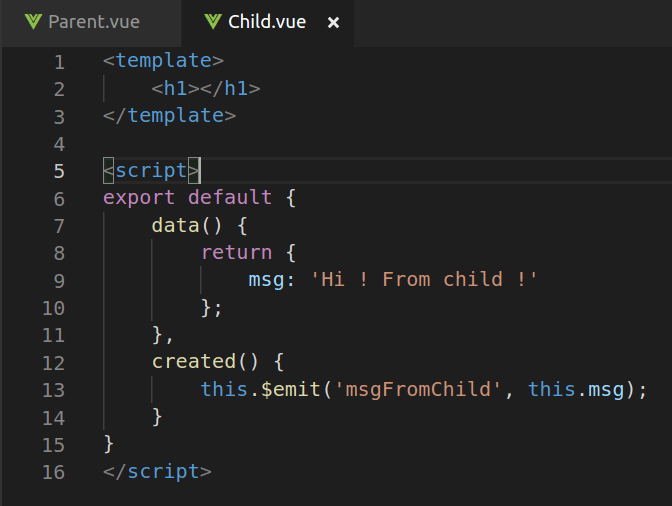This screenshot has width=672, height=506.
Task: Click the Vue logo icon on Parent.vue tab
Action: pos(33,21)
